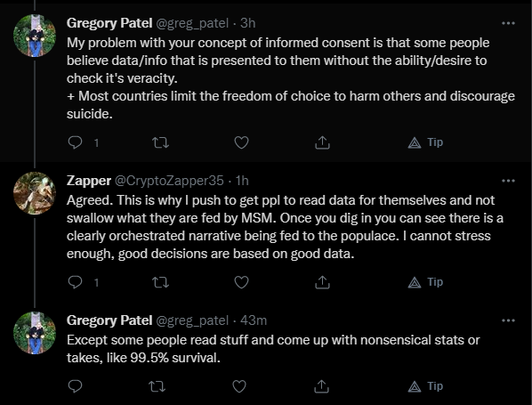Retweet the 99.5% survival tweet

tap(157, 386)
